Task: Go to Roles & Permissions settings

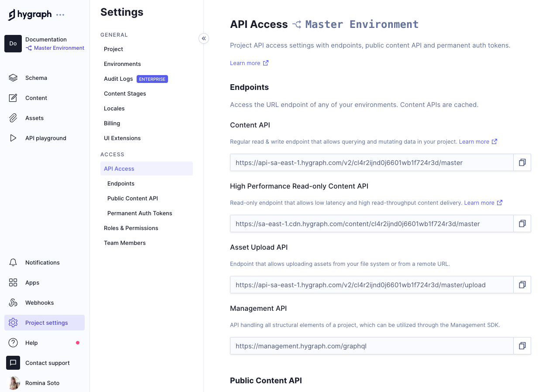Action: tap(131, 228)
